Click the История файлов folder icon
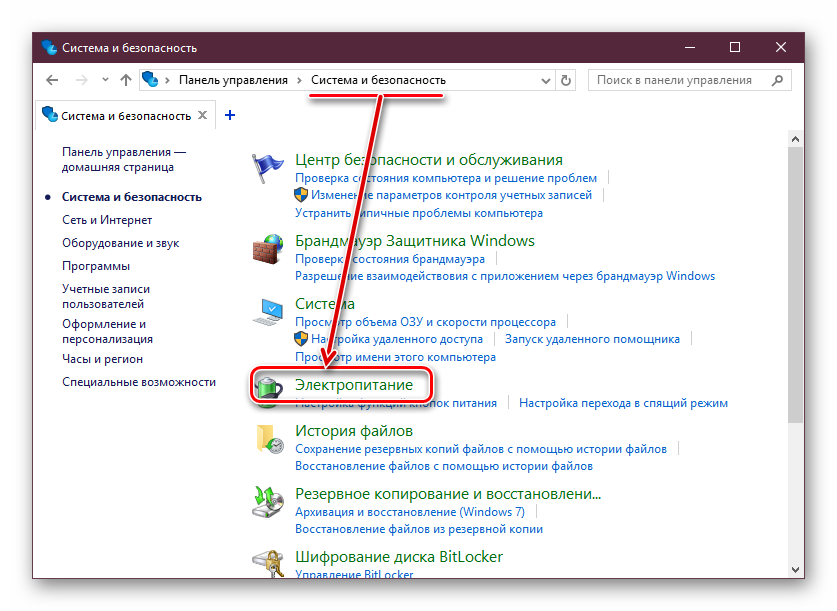The image size is (837, 611). pos(267,440)
